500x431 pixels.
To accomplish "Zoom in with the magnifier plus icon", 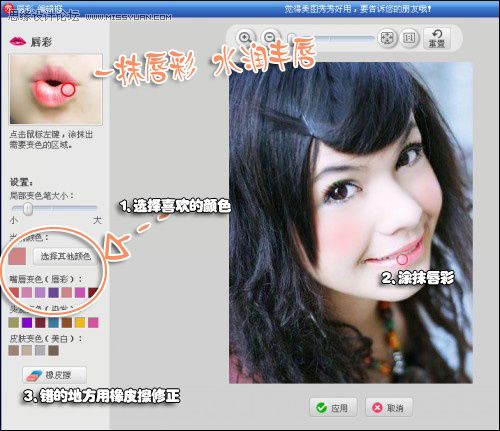I will 246,38.
